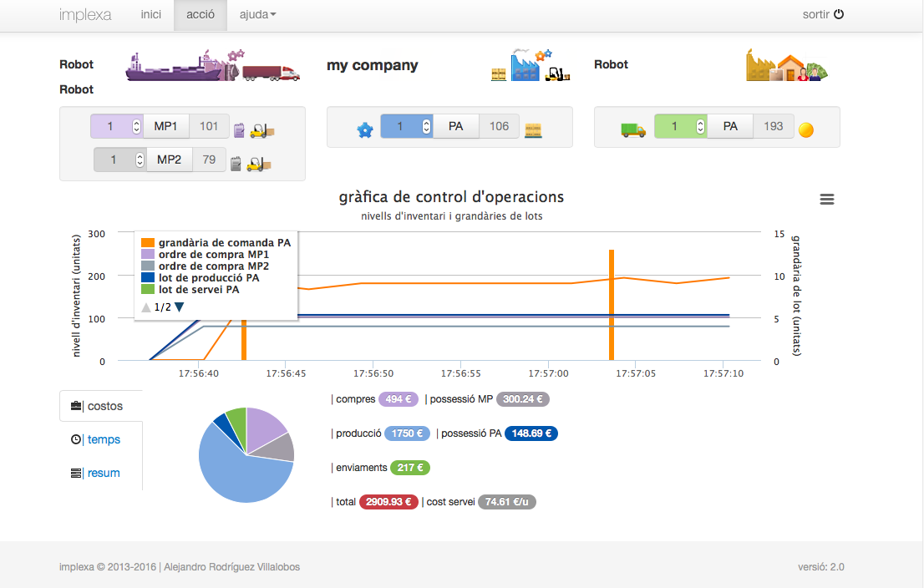This screenshot has width=924, height=588.
Task: Toggle 'lot de servei PA' legend entry
Action: (x=199, y=289)
